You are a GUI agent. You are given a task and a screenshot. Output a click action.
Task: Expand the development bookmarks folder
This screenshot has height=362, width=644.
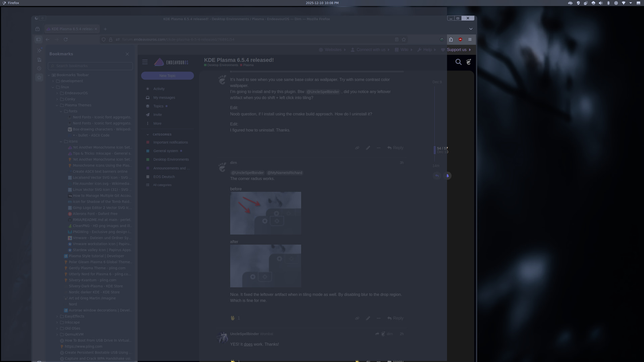click(53, 81)
